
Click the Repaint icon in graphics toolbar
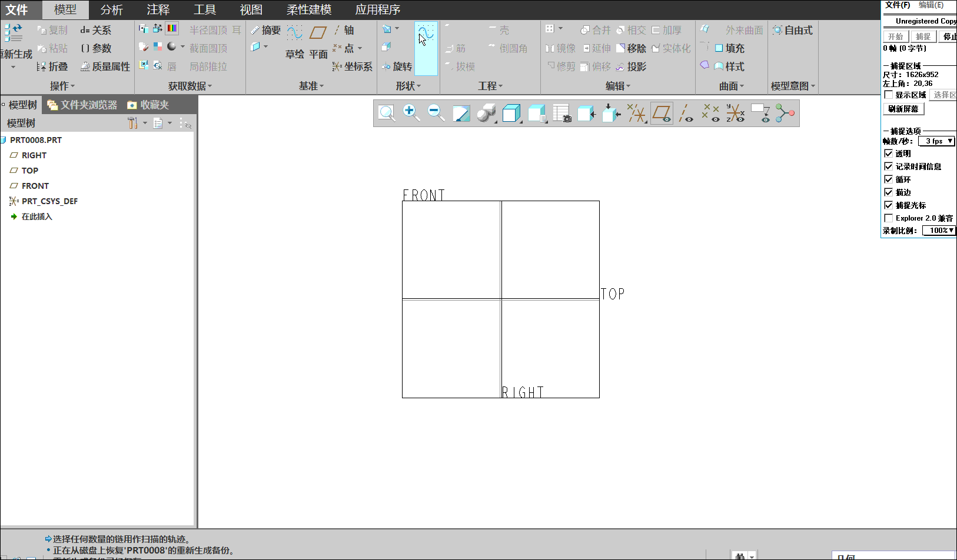point(461,113)
